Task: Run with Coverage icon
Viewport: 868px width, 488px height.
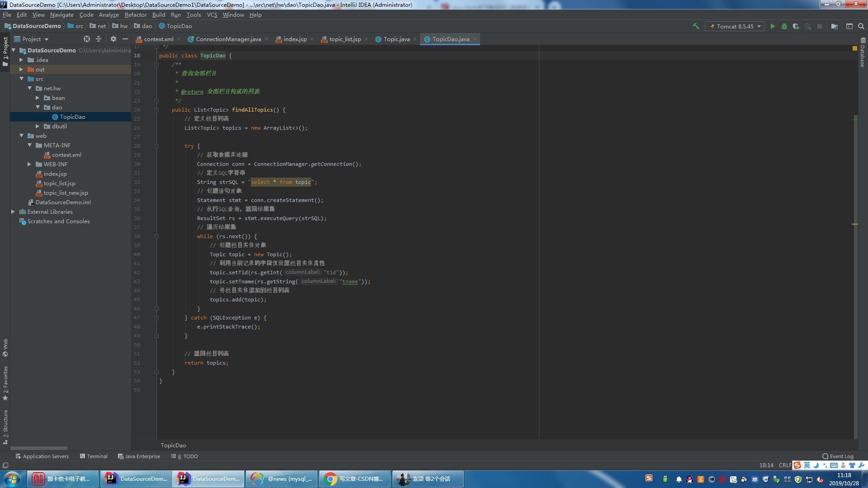Action: coord(796,26)
